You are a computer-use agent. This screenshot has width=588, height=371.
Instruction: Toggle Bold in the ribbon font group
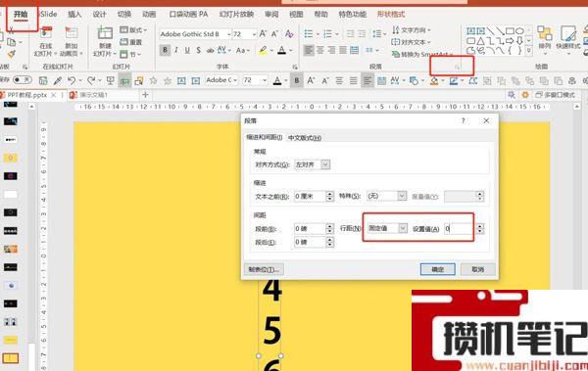pyautogui.click(x=165, y=50)
